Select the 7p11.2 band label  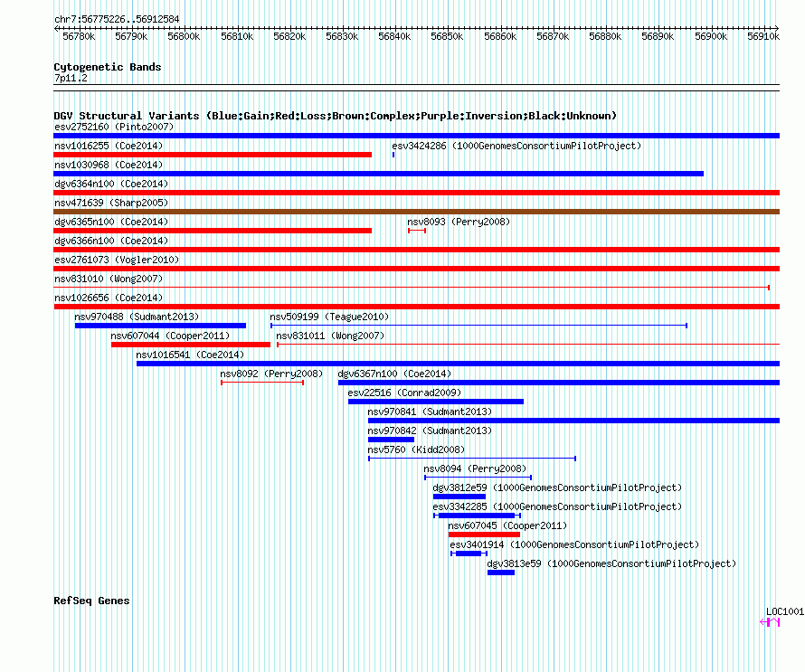pyautogui.click(x=71, y=78)
